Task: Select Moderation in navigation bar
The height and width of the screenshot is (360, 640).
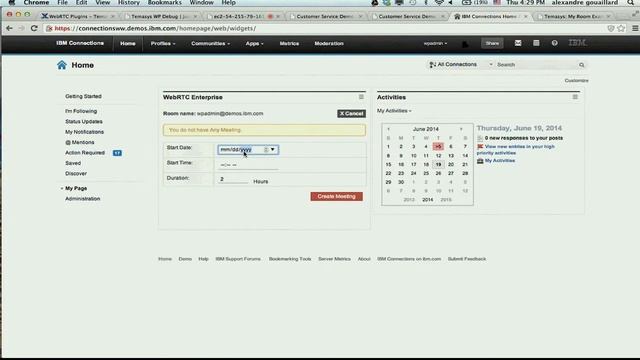Action: click(x=329, y=43)
